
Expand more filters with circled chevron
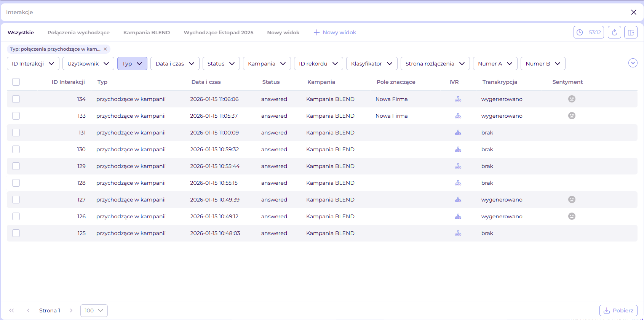click(x=633, y=63)
